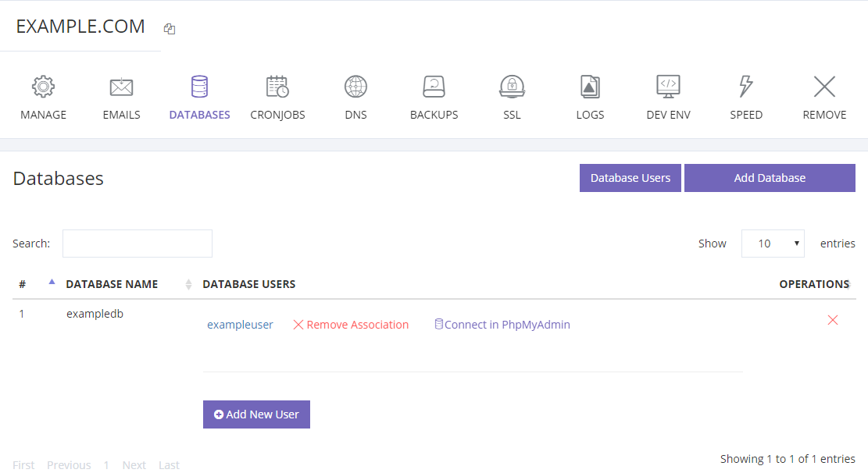
Task: Sort by the Database Name column
Action: point(112,284)
